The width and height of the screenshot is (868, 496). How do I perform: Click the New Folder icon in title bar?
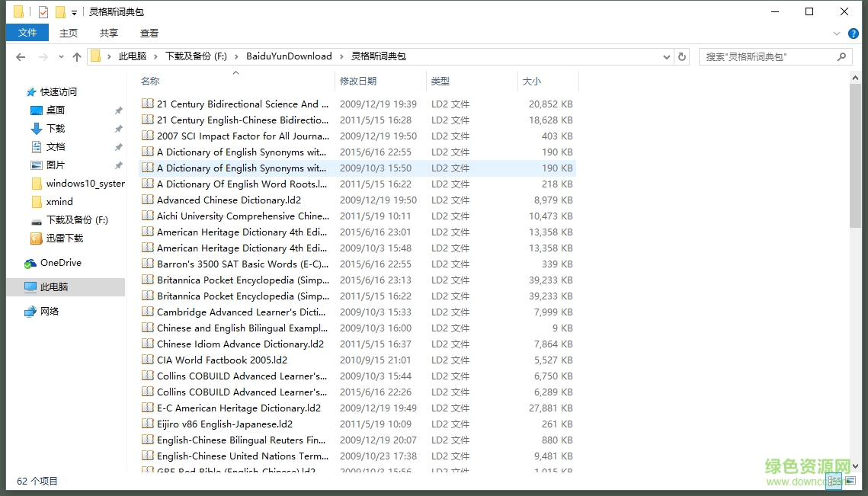pos(60,12)
